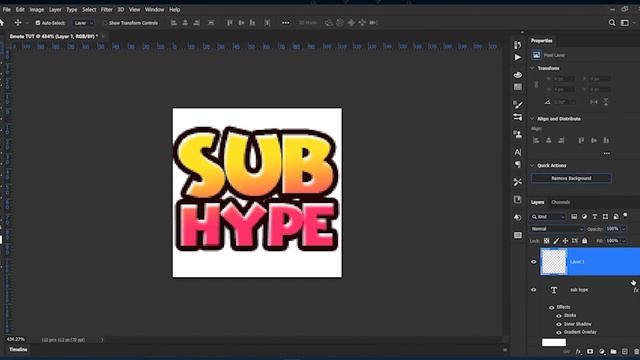Screen dimensions: 640x360
Task: Open the Auto-Select Layer dropdown
Action: coord(84,23)
